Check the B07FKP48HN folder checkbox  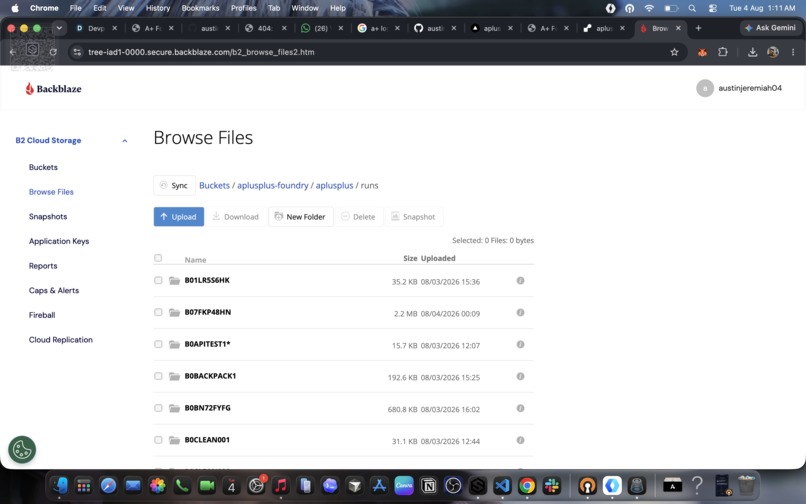[158, 312]
